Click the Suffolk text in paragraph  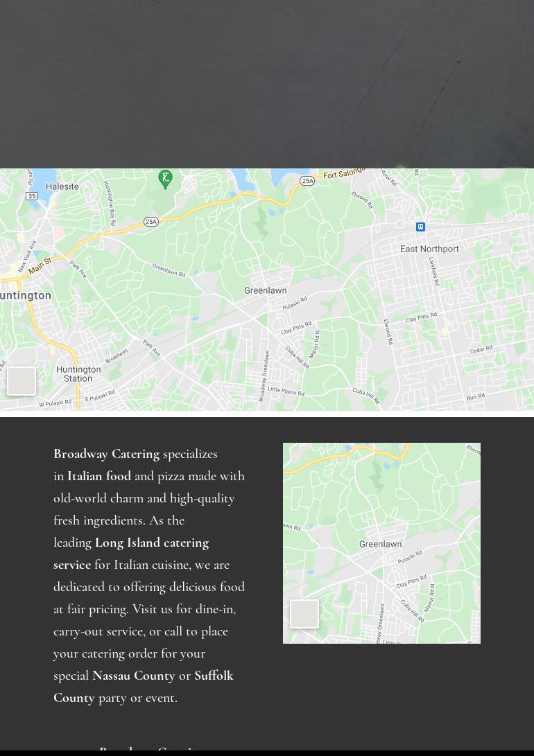tap(214, 676)
